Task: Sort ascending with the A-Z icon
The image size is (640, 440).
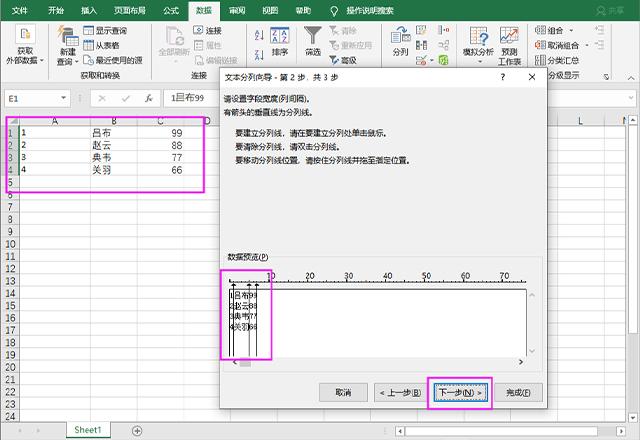Action: 259,35
